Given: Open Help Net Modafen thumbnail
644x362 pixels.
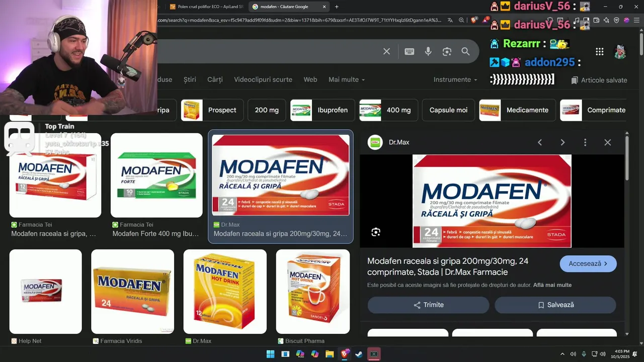Looking at the screenshot, I should (x=46, y=292).
